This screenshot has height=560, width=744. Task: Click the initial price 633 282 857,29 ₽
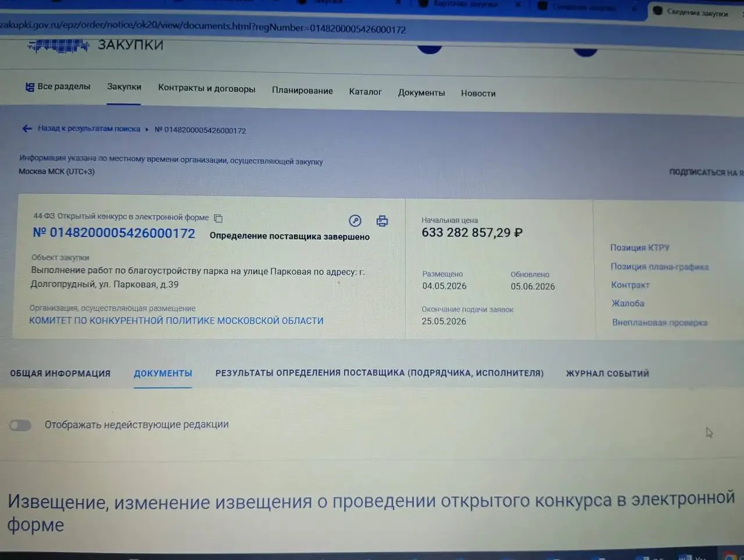click(472, 233)
